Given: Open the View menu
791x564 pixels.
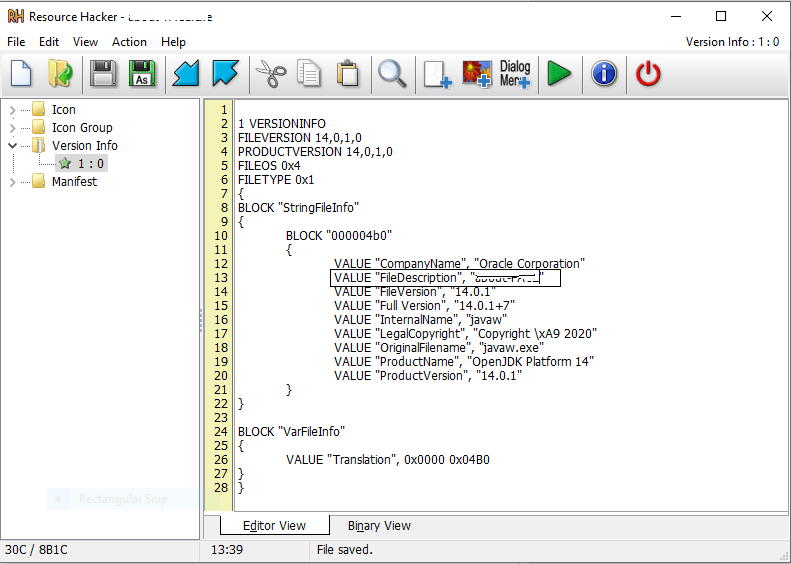Looking at the screenshot, I should pyautogui.click(x=85, y=42).
